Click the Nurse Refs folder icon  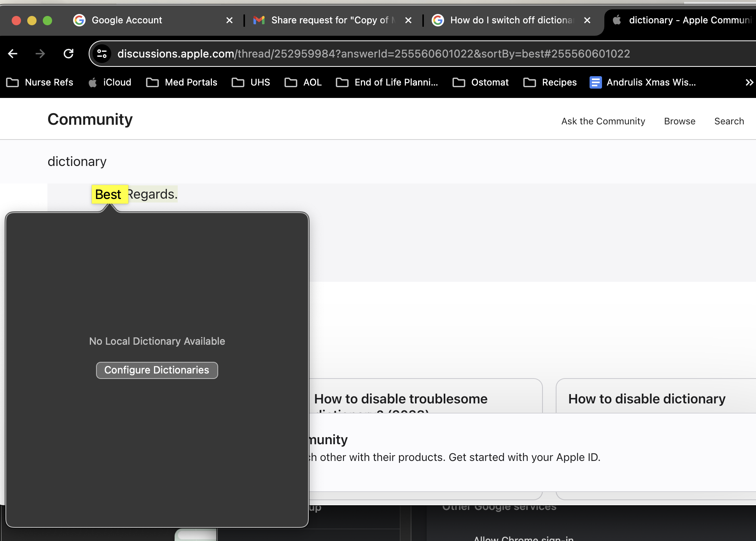click(12, 82)
